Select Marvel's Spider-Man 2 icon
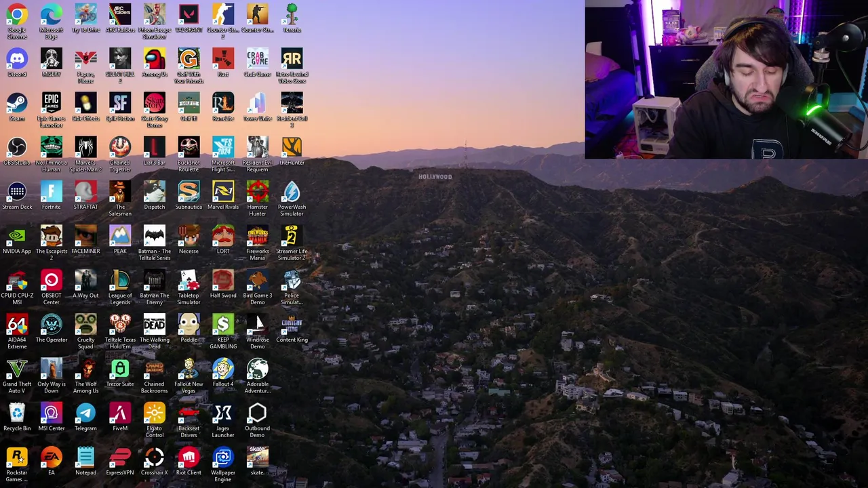Image resolution: width=868 pixels, height=488 pixels. point(85,147)
